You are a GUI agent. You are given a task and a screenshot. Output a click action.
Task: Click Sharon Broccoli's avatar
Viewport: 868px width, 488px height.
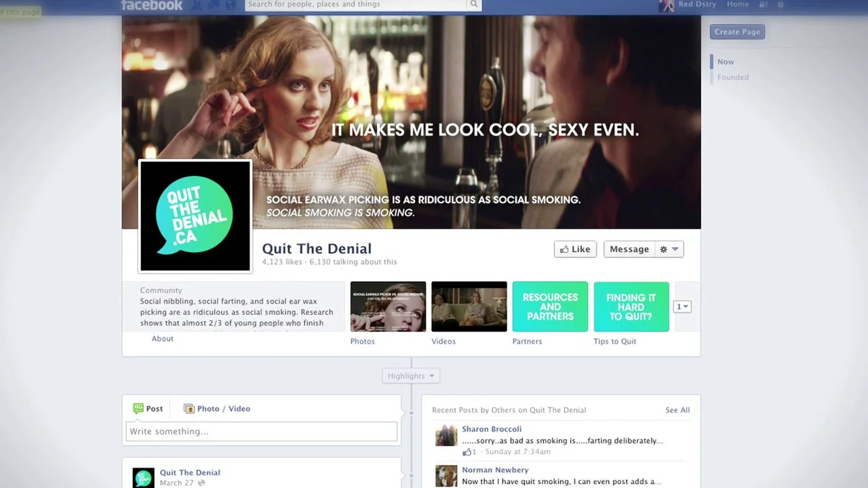pyautogui.click(x=446, y=435)
